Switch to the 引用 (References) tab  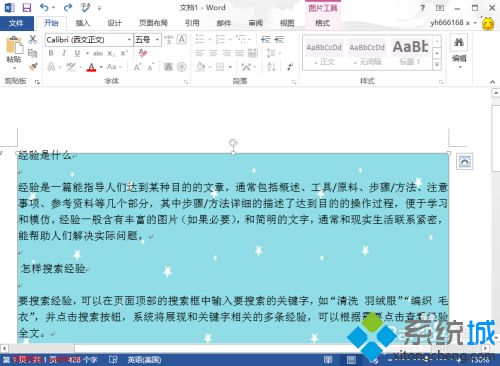point(192,23)
